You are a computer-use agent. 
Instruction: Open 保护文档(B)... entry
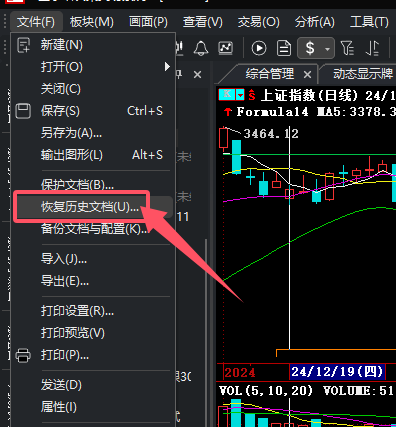pyautogui.click(x=93, y=184)
